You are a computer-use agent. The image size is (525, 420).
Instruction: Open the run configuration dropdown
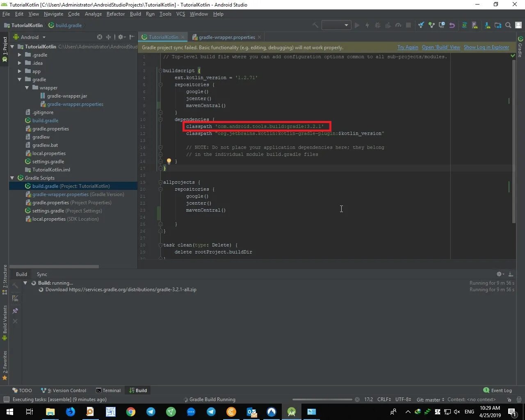tap(336, 25)
